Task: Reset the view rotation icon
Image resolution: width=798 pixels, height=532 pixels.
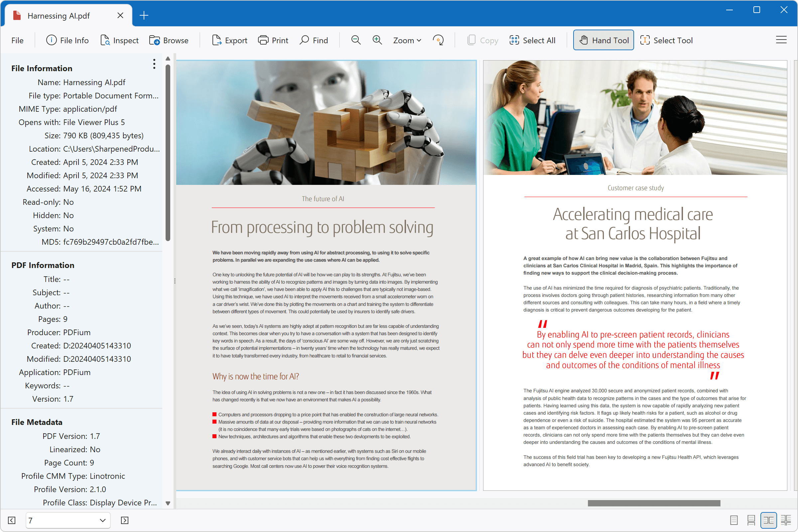Action: click(x=438, y=40)
